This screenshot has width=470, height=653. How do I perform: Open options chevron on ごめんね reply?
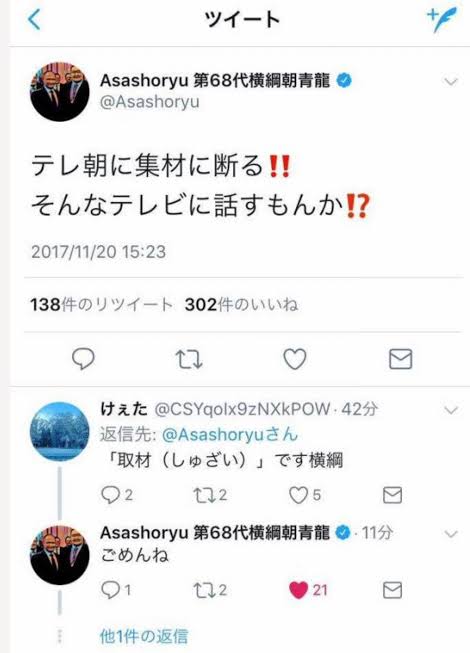pos(451,533)
